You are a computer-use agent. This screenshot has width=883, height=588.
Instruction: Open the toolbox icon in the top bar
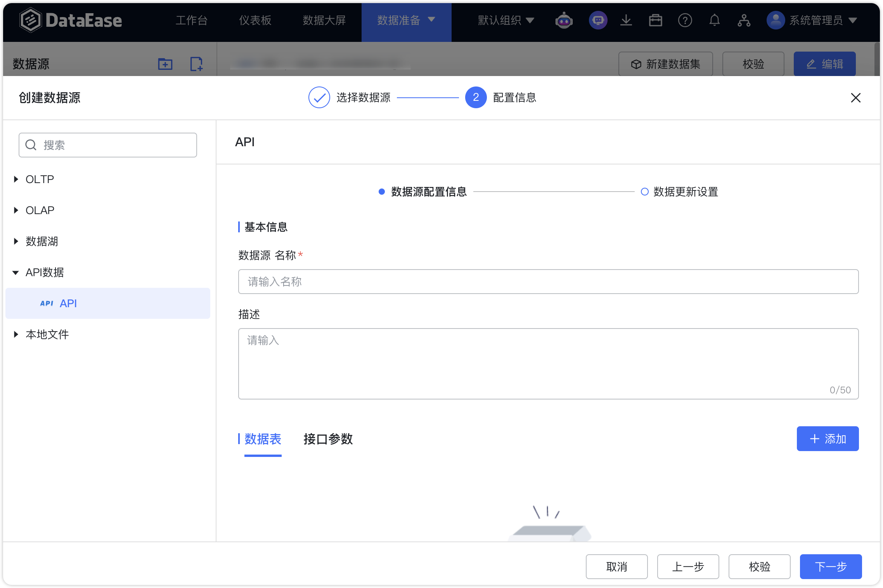[656, 20]
